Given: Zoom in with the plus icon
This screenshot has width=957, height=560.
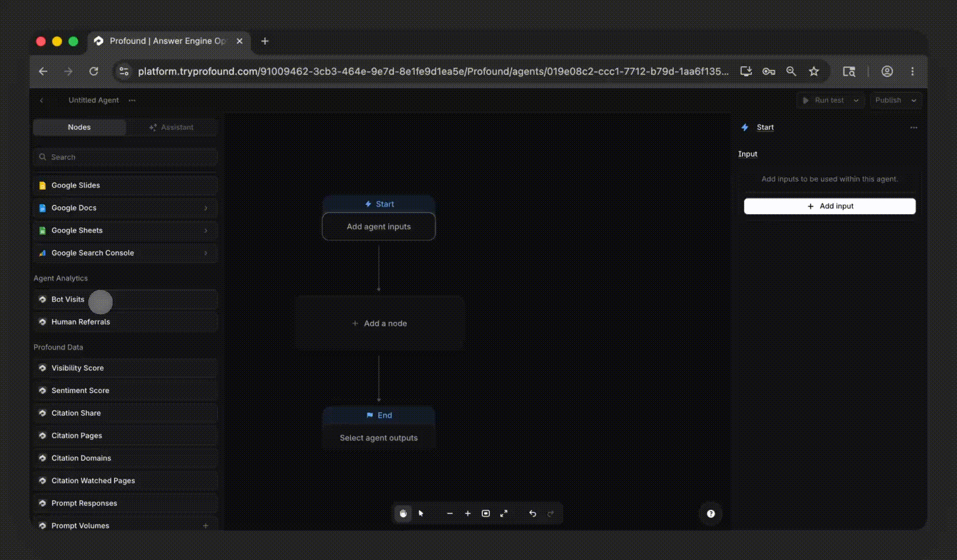Looking at the screenshot, I should coord(468,513).
